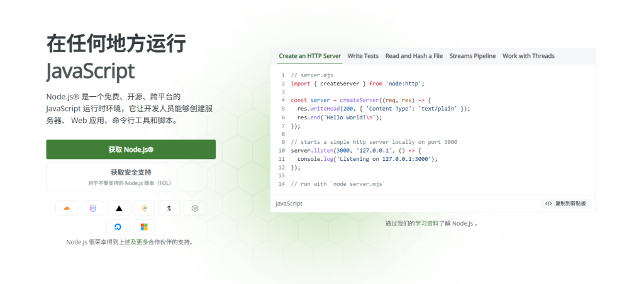Viewport: 644px width, 284px height.
Task: Open the gray hexagon partner logo
Action: tap(195, 209)
